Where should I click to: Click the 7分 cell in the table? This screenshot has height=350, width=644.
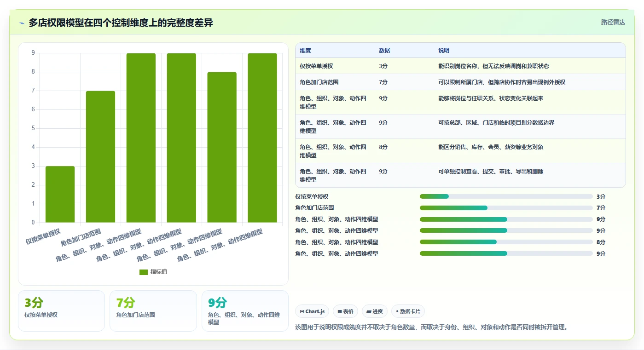pos(383,82)
